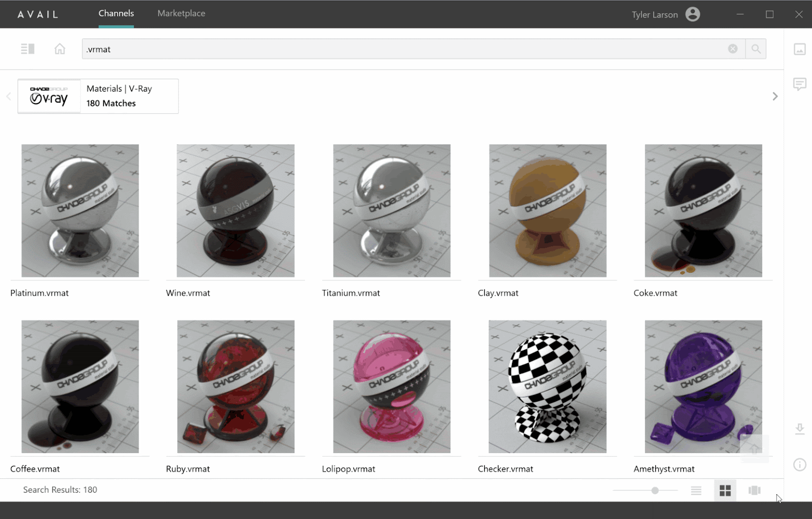Show next channel results with right chevron
Image resolution: width=812 pixels, height=519 pixels.
coord(775,96)
